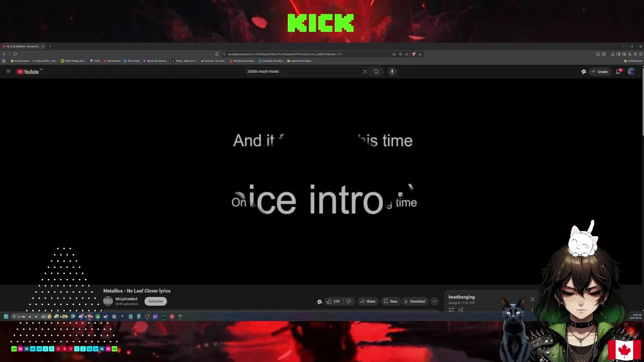Close the Metallica No Leaf Clover tab

click(x=43, y=46)
